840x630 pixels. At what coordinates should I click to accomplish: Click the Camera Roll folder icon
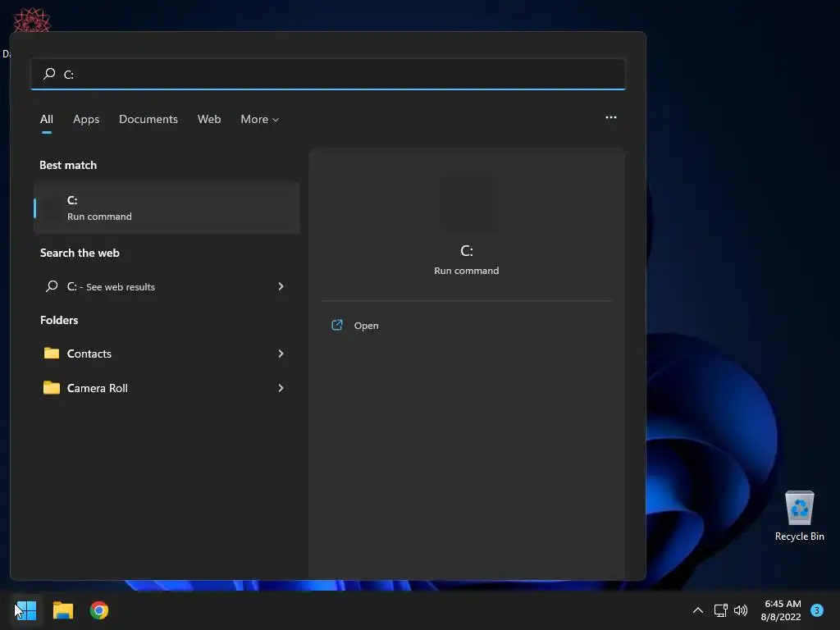(x=52, y=387)
